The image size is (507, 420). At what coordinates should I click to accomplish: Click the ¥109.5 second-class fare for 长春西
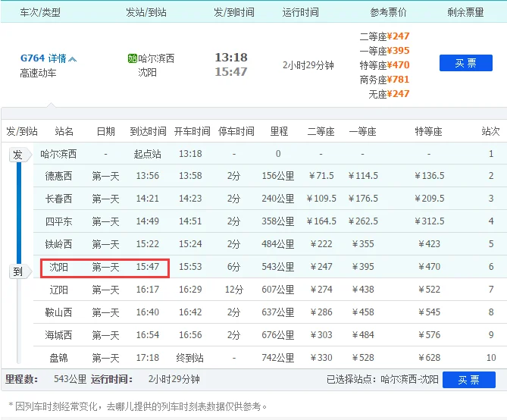point(321,199)
